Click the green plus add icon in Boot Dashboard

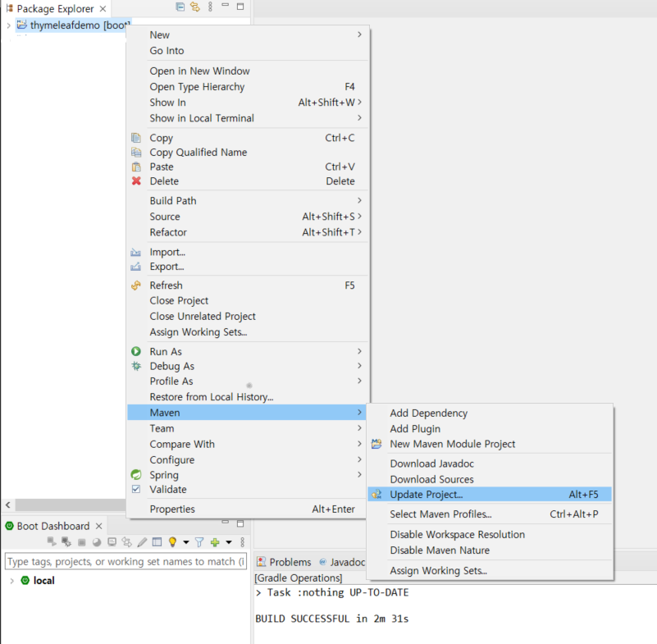pyautogui.click(x=215, y=542)
